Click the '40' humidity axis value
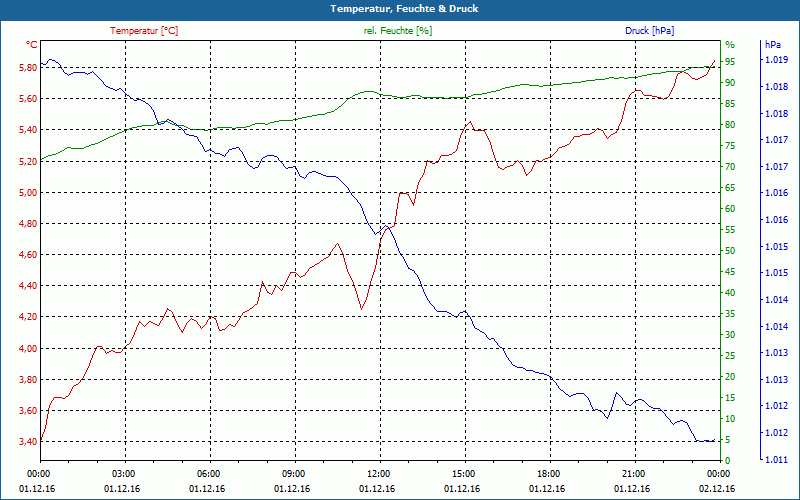This screenshot has width=800, height=500. click(730, 293)
